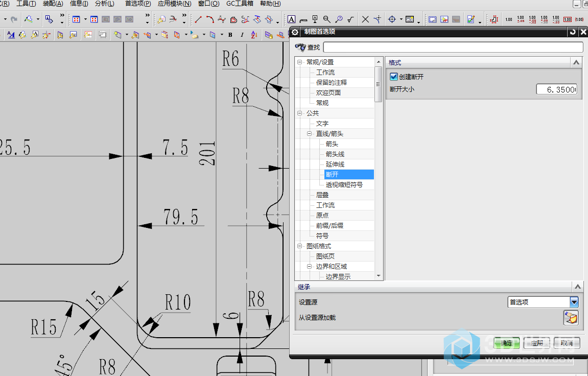588x376 pixels.
Task: Collapse the 图纸格式 tree node
Action: click(x=299, y=246)
